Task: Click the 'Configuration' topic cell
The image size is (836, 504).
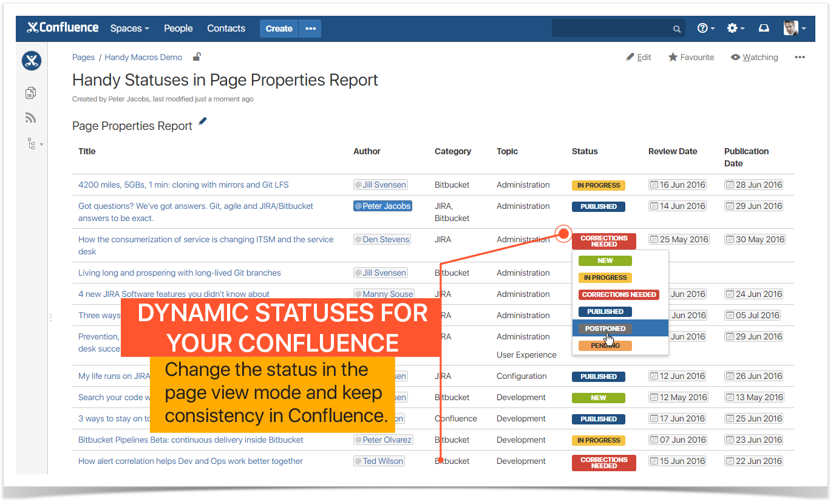Action: pyautogui.click(x=522, y=376)
